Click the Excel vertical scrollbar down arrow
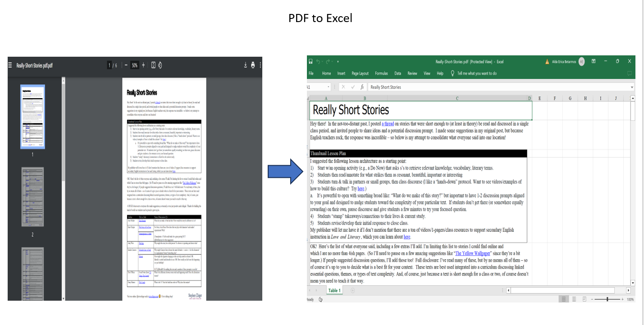The width and height of the screenshot is (644, 325). 633,283
